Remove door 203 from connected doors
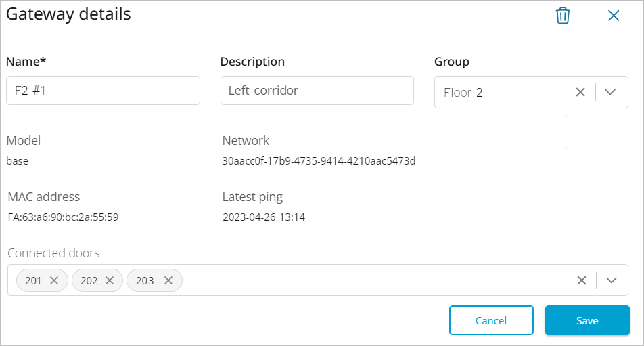The height and width of the screenshot is (346, 644). (x=168, y=280)
